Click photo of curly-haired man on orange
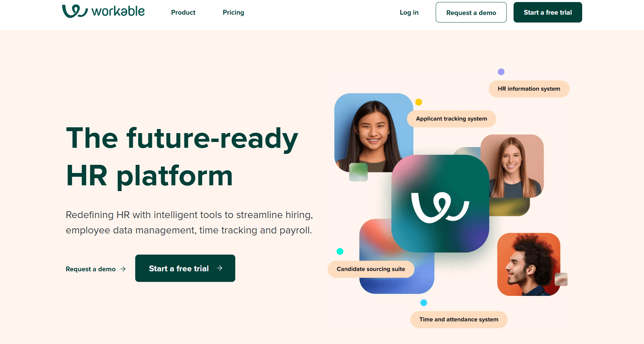The height and width of the screenshot is (344, 644). [x=529, y=264]
